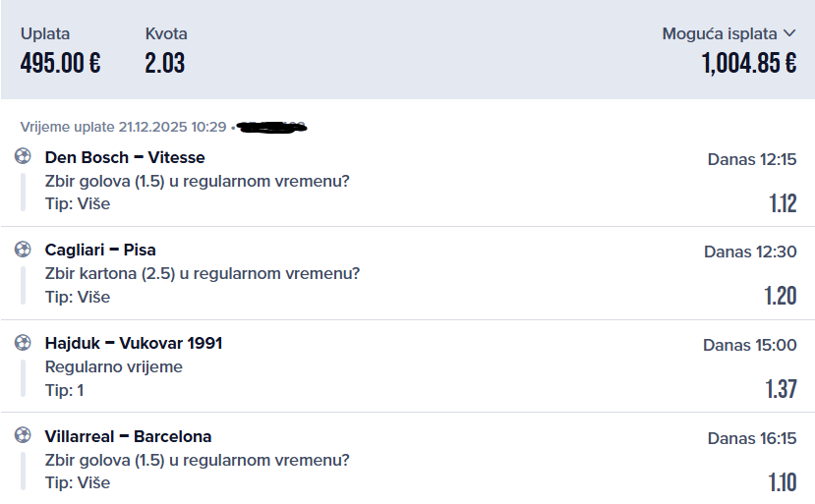Click the Zbir kartona (2.5) bet description

[203, 273]
